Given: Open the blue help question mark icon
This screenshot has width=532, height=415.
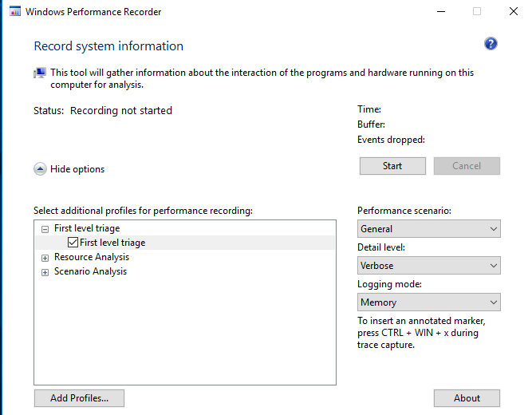Looking at the screenshot, I should click(491, 43).
